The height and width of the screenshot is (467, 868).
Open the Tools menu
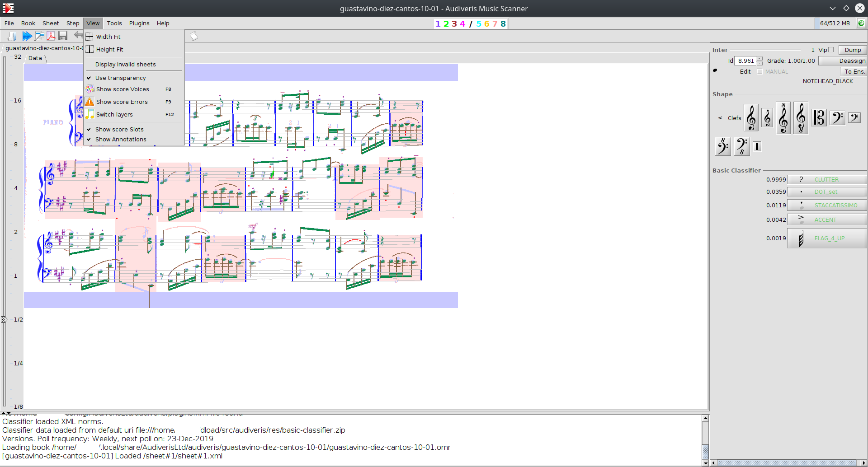pos(114,23)
